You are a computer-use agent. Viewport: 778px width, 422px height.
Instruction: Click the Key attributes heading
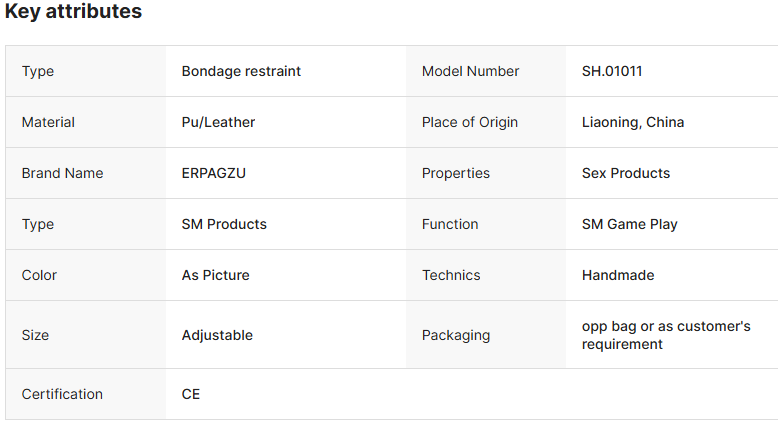(73, 12)
